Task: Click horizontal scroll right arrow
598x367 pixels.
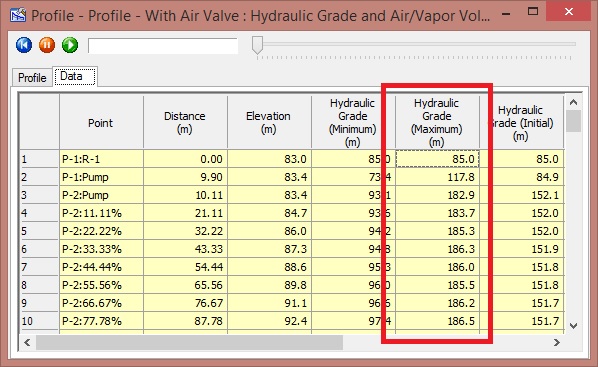Action: [x=556, y=342]
